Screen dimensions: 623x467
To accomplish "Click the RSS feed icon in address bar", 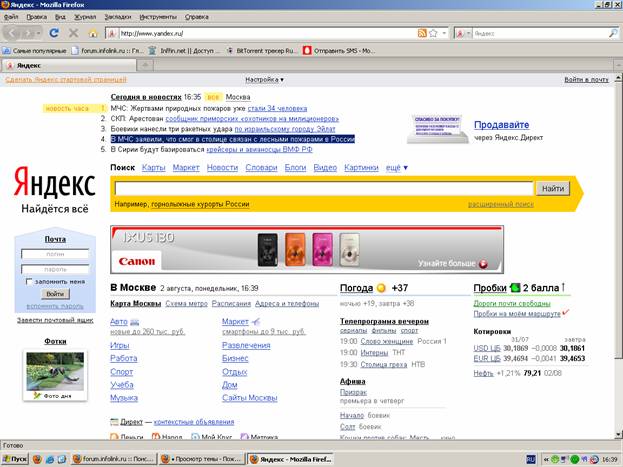I will [x=422, y=33].
